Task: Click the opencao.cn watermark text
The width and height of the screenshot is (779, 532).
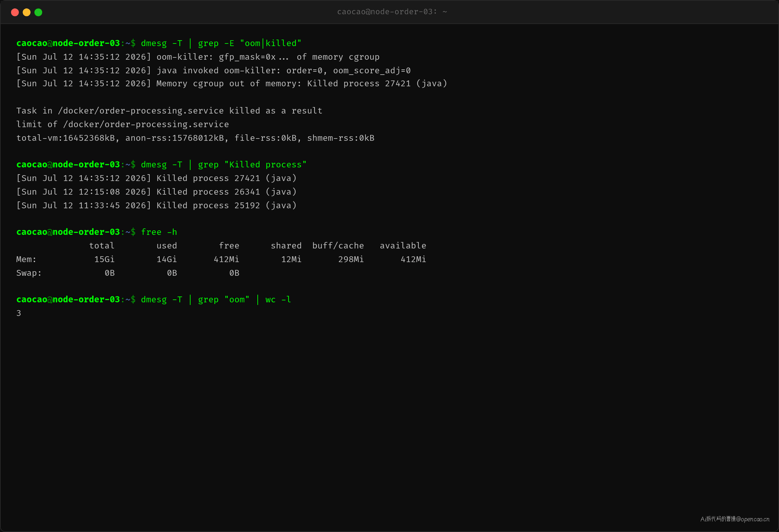Action: (x=735, y=519)
